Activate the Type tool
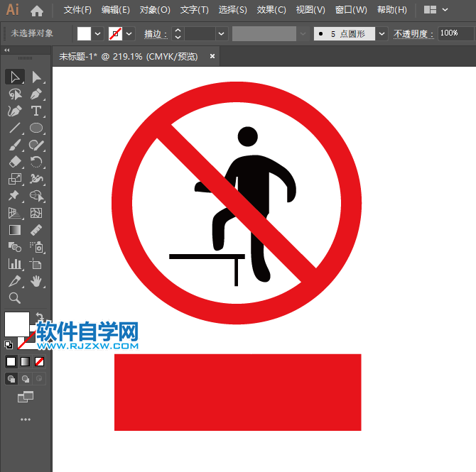Screen dimensions: 476x472 point(36,111)
